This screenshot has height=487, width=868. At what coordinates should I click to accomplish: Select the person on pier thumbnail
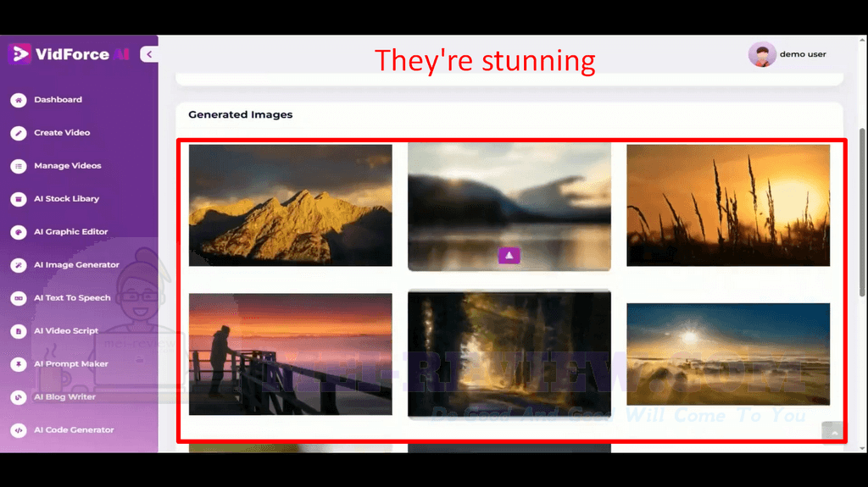pyautogui.click(x=290, y=354)
